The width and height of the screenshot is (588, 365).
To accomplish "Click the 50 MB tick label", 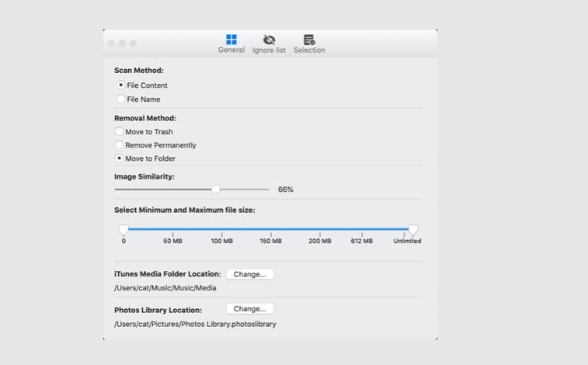I will coord(172,241).
